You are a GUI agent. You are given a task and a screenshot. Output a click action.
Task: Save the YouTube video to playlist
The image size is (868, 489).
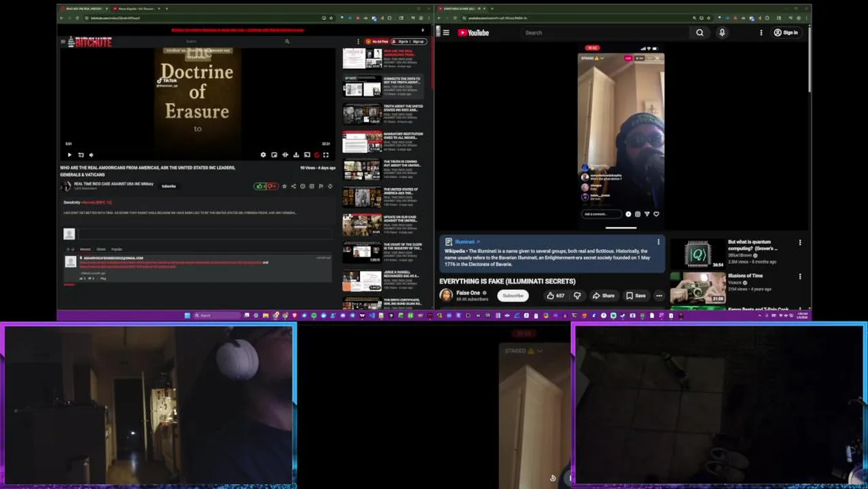636,295
